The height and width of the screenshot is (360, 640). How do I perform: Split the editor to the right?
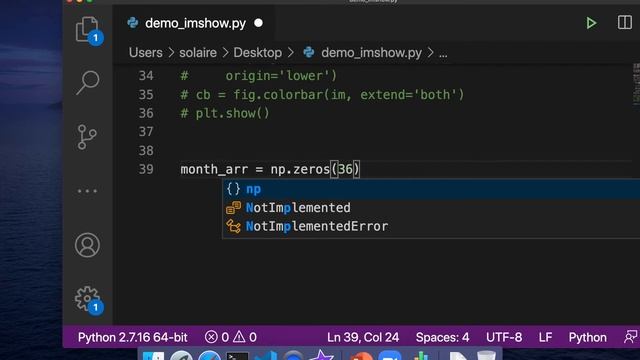tap(624, 22)
